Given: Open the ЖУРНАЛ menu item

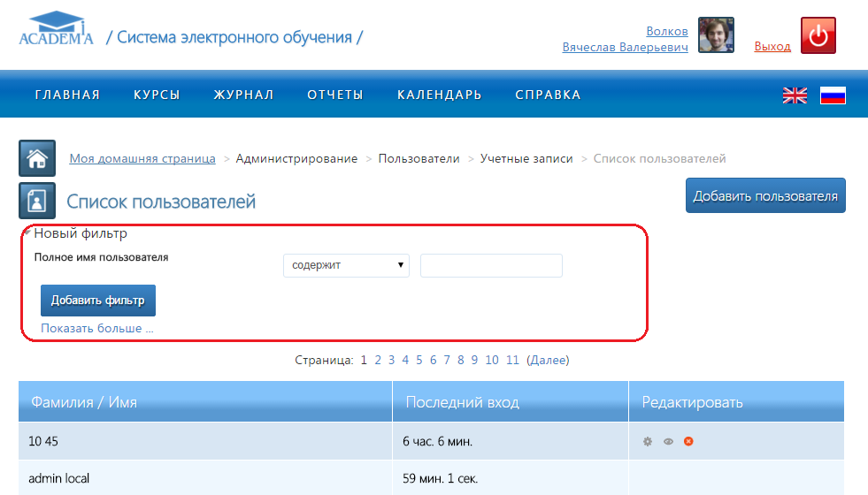Looking at the screenshot, I should [x=243, y=95].
